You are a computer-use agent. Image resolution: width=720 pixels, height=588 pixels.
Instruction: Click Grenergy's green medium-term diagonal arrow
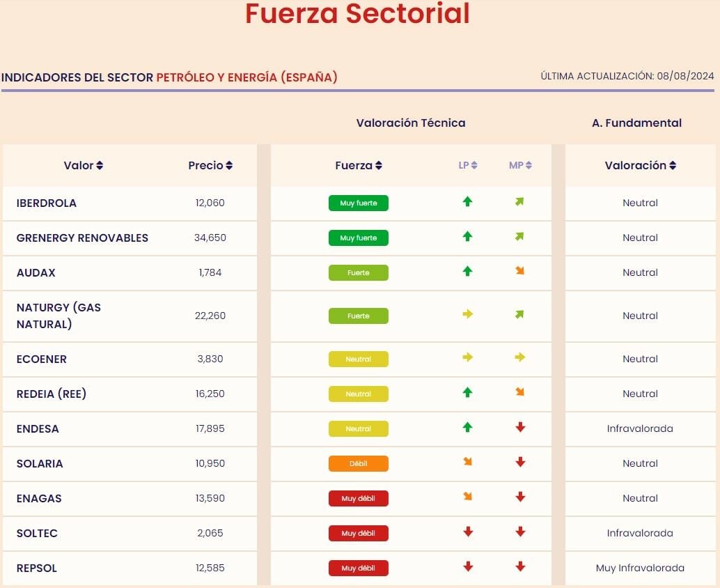519,237
